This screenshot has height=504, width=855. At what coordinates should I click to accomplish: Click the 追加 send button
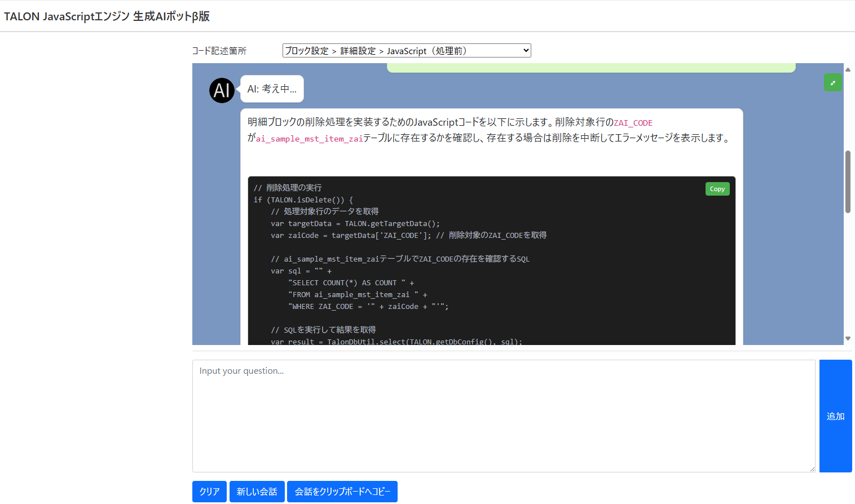(835, 416)
